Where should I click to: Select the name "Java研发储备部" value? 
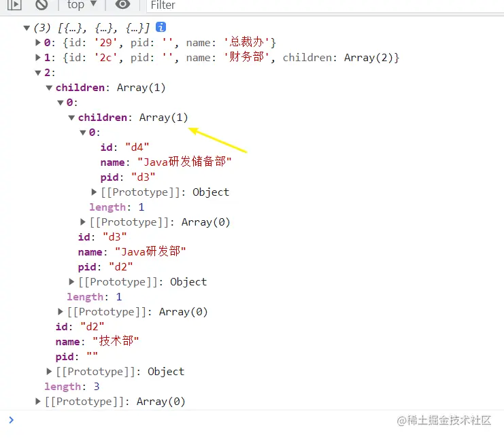184,162
